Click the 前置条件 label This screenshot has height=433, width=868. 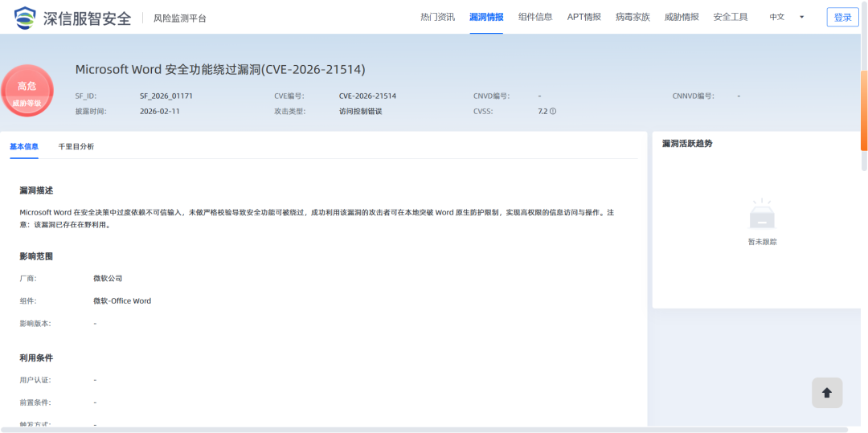pos(35,402)
